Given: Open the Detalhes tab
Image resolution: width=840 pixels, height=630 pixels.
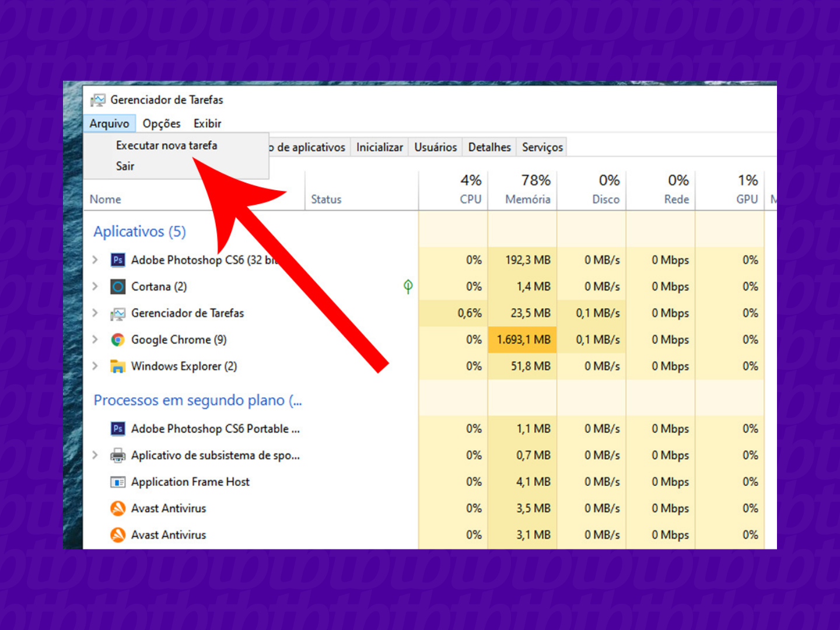Looking at the screenshot, I should tap(489, 147).
